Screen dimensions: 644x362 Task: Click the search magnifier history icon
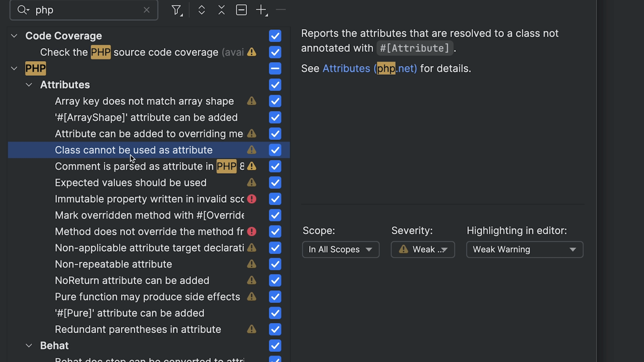point(23,10)
